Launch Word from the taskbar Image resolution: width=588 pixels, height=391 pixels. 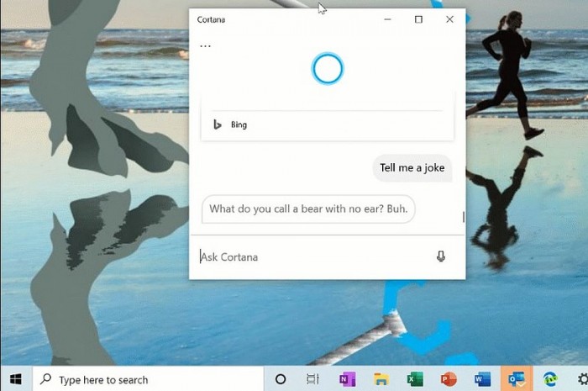(482, 379)
